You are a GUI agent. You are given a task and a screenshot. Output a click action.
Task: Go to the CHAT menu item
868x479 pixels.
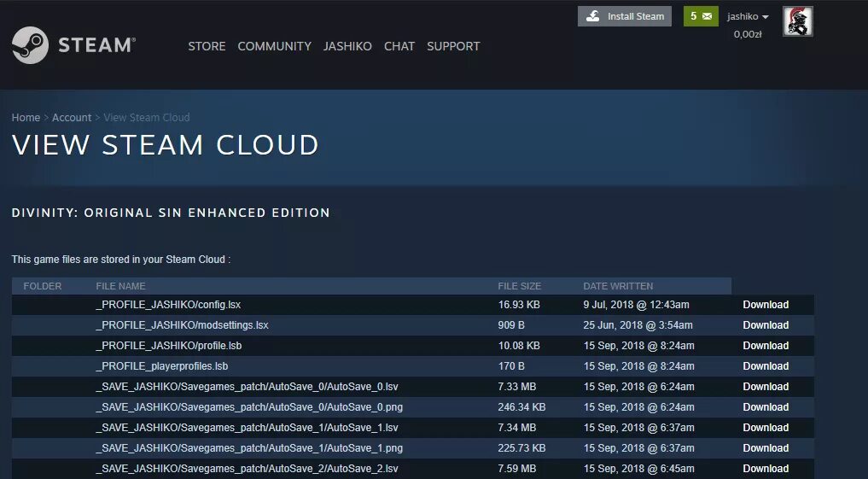pos(399,46)
